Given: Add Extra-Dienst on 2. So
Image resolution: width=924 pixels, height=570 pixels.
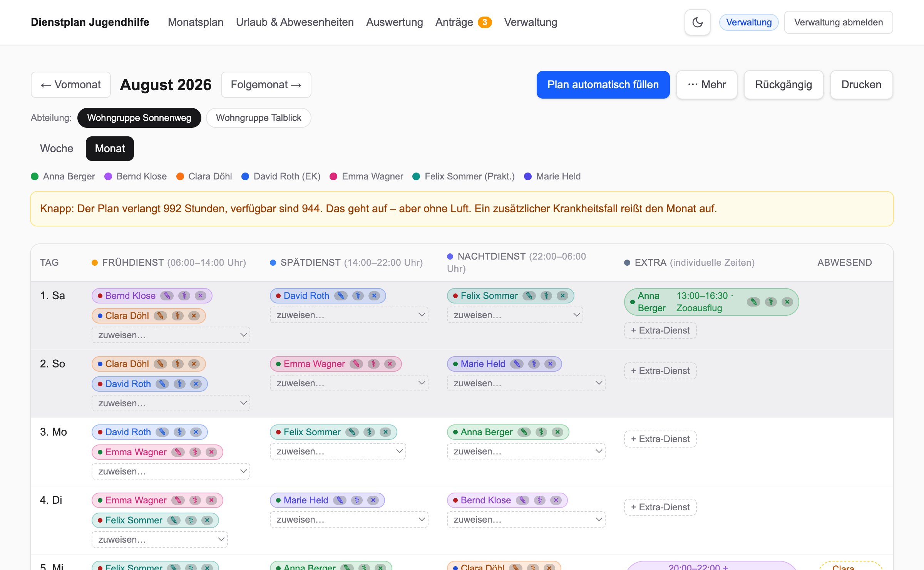Looking at the screenshot, I should [660, 371].
